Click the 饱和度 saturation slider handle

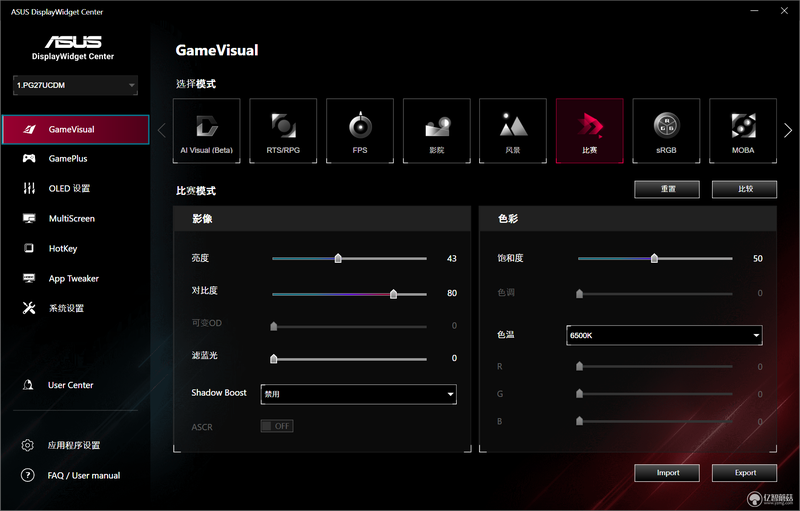[x=654, y=259]
